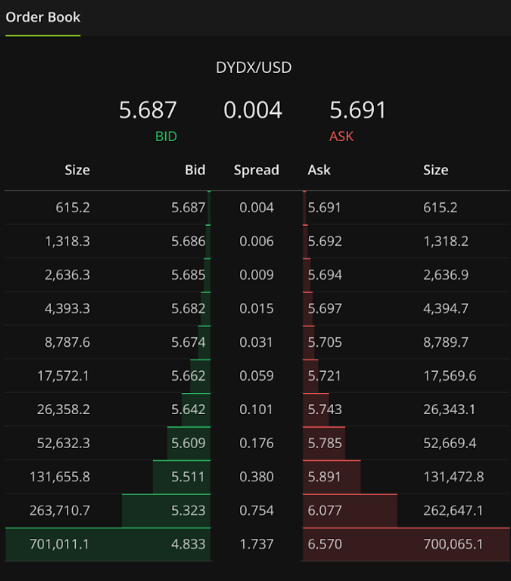Click bid size 701,011.1
Image resolution: width=511 pixels, height=581 pixels.
pos(59,544)
